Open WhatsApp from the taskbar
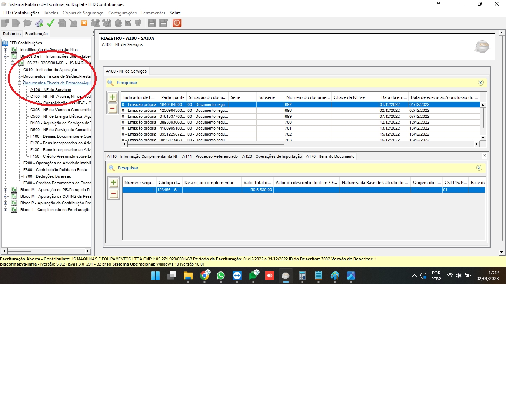 pos(221,276)
